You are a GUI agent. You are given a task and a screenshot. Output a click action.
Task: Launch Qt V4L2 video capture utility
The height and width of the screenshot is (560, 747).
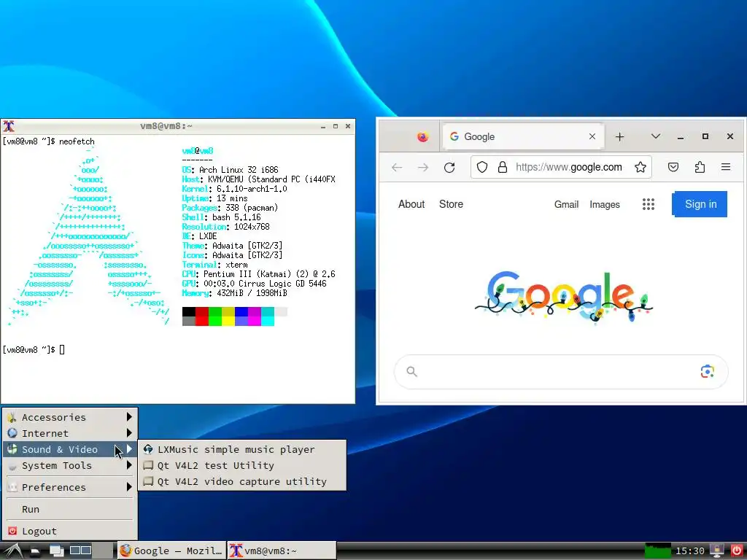(x=242, y=481)
